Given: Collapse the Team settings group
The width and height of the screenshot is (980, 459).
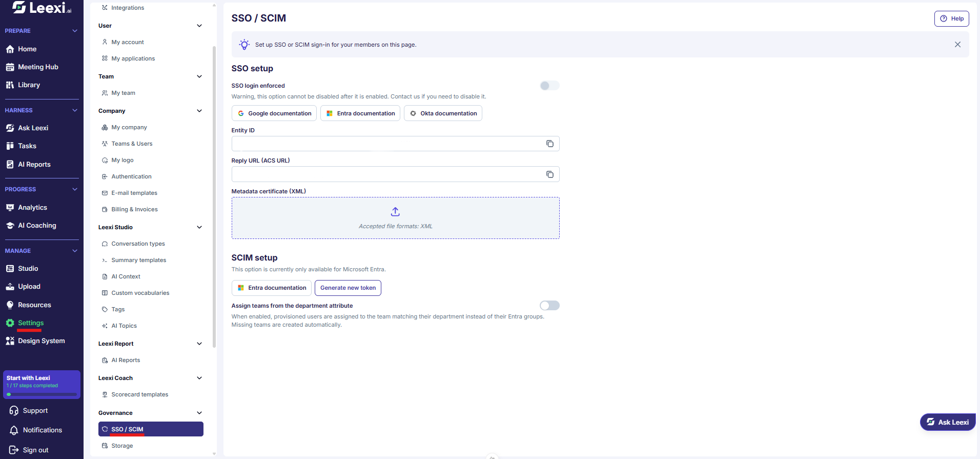Looking at the screenshot, I should (199, 76).
